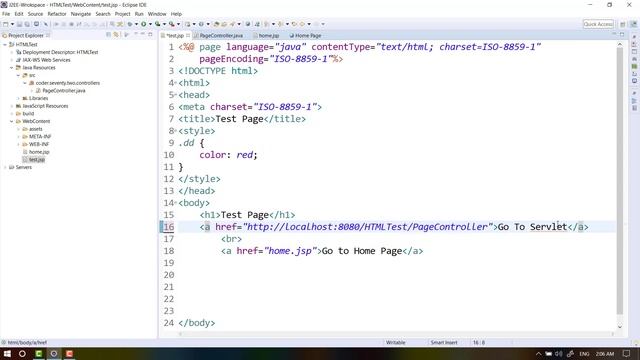Expand the Servers node
The width and height of the screenshot is (640, 360).
coord(5,167)
